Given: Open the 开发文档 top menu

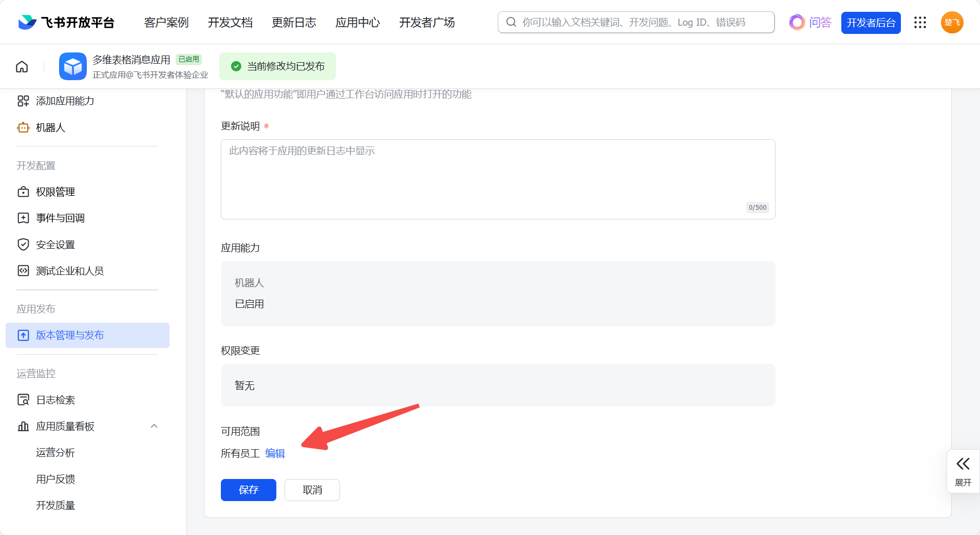Looking at the screenshot, I should click(x=230, y=23).
